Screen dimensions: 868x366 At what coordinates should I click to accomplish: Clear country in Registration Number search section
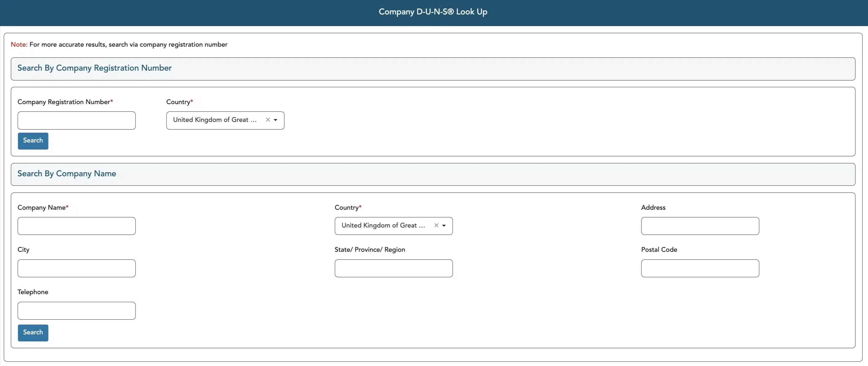pyautogui.click(x=268, y=120)
